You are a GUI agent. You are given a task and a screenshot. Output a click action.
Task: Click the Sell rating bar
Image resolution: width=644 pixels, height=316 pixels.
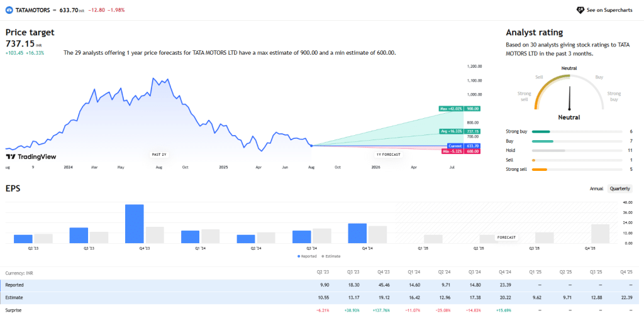click(x=577, y=160)
